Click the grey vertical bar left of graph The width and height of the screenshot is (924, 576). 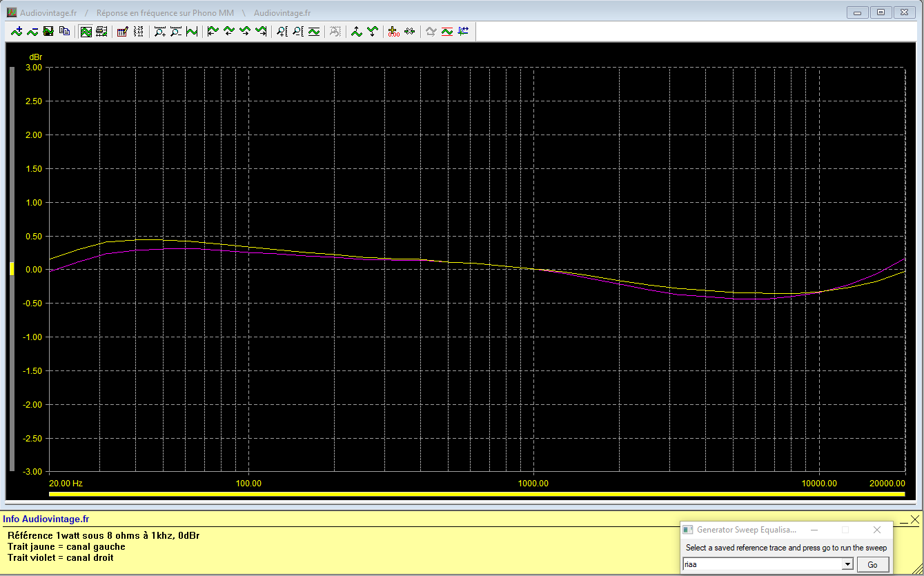click(11, 270)
